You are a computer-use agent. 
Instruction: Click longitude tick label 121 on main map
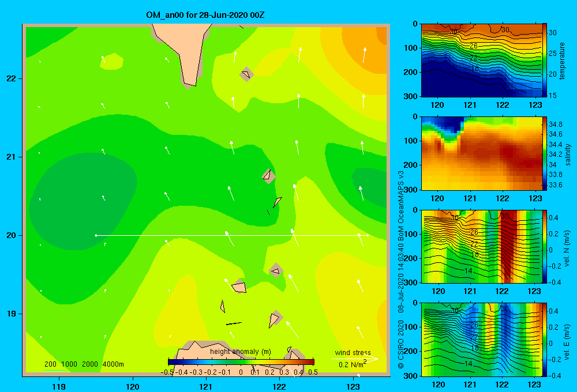point(206,386)
